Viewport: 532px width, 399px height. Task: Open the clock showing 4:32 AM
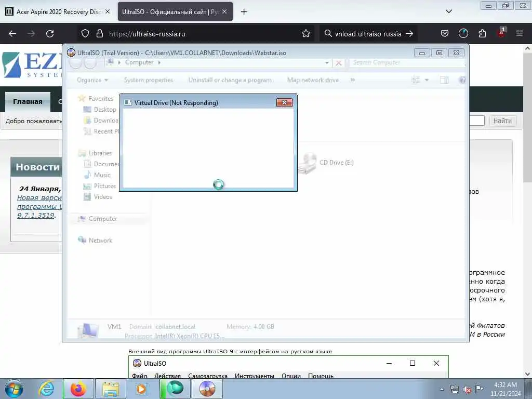pyautogui.click(x=506, y=389)
